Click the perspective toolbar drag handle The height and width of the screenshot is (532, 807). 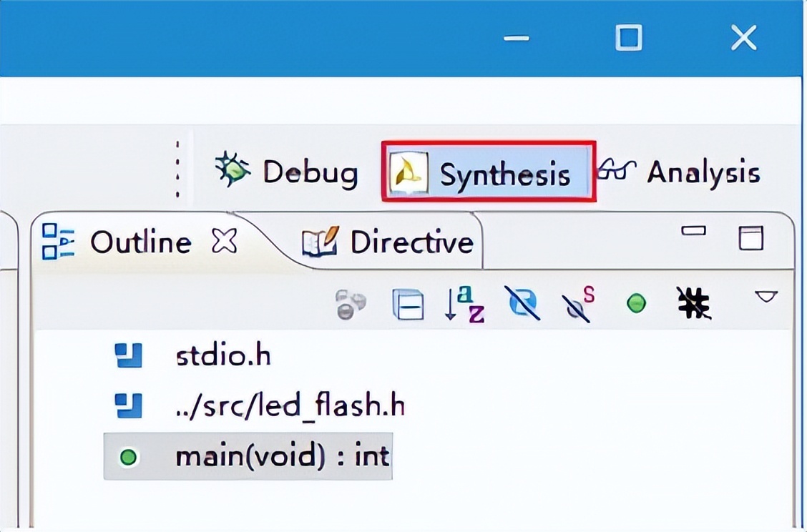pos(177,169)
